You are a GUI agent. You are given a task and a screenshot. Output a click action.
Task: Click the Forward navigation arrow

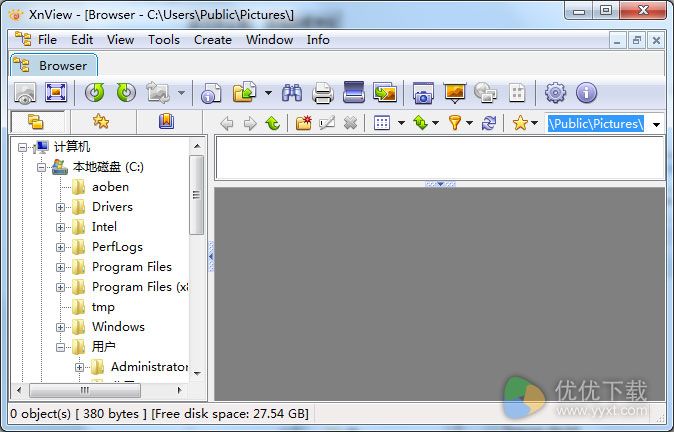click(250, 124)
